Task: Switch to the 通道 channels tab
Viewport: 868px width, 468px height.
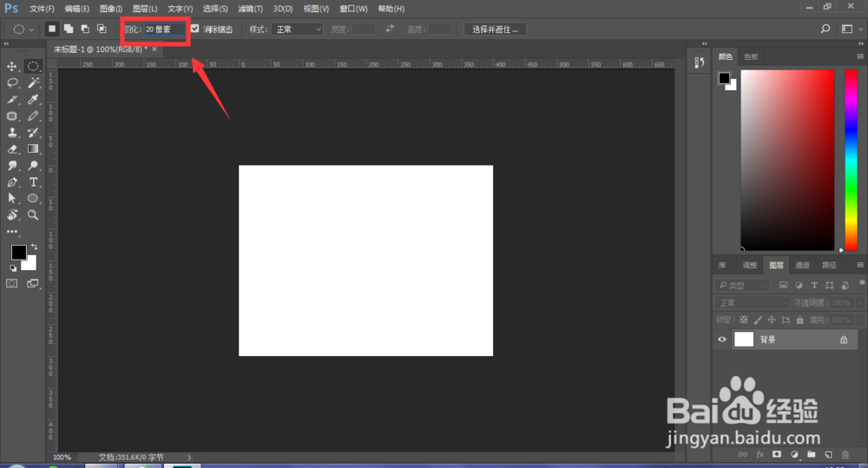Action: click(802, 266)
